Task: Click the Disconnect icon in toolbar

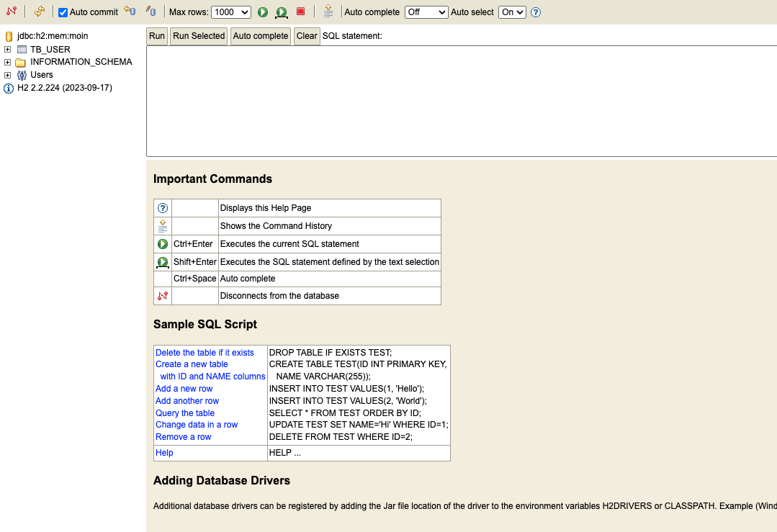Action: (x=12, y=11)
